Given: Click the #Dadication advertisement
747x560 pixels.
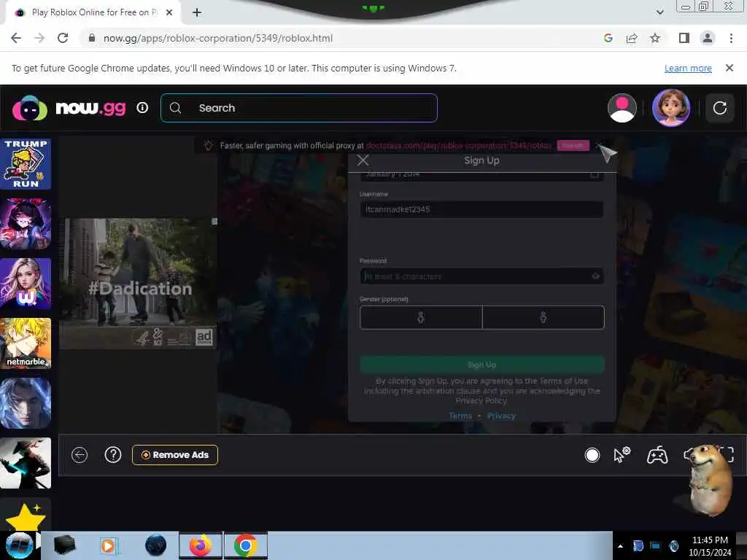Looking at the screenshot, I should 138,284.
